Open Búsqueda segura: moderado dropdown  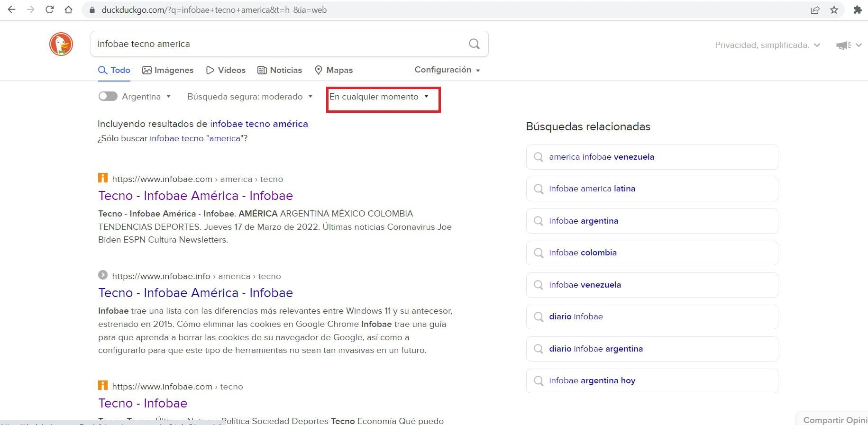pos(250,97)
